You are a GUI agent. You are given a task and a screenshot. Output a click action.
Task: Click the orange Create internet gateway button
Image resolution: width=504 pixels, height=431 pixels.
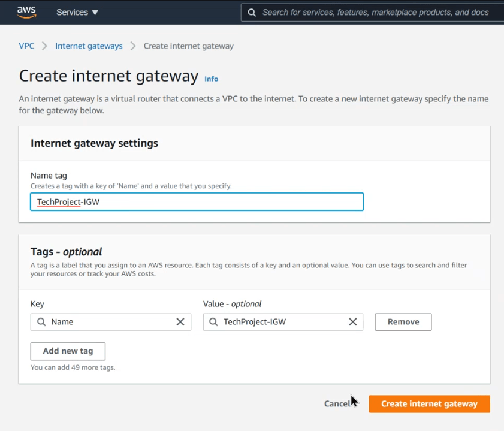tap(429, 404)
